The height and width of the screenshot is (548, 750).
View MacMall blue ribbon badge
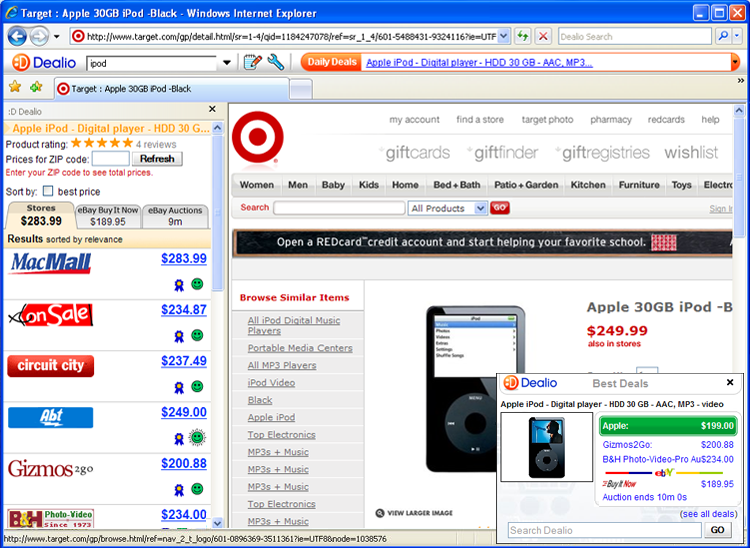(179, 285)
